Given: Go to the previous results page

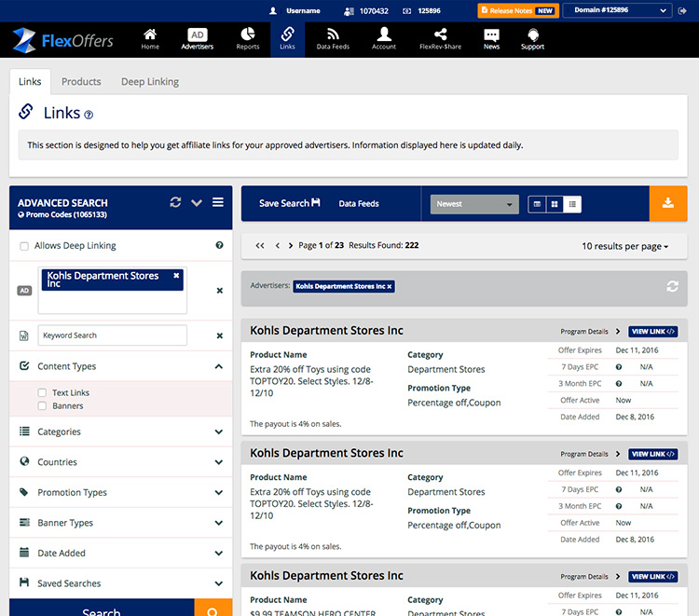Looking at the screenshot, I should pos(278,246).
